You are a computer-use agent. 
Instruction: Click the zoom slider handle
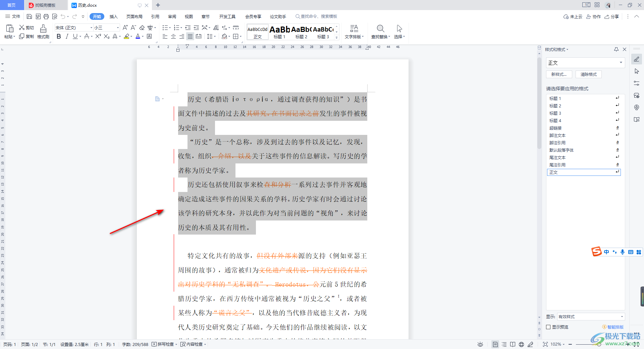click(x=599, y=344)
